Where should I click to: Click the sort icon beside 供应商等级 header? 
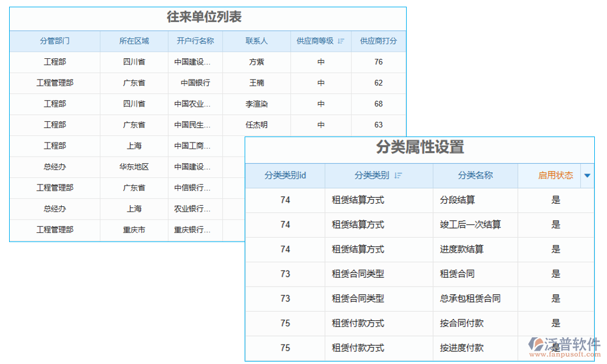(x=341, y=41)
